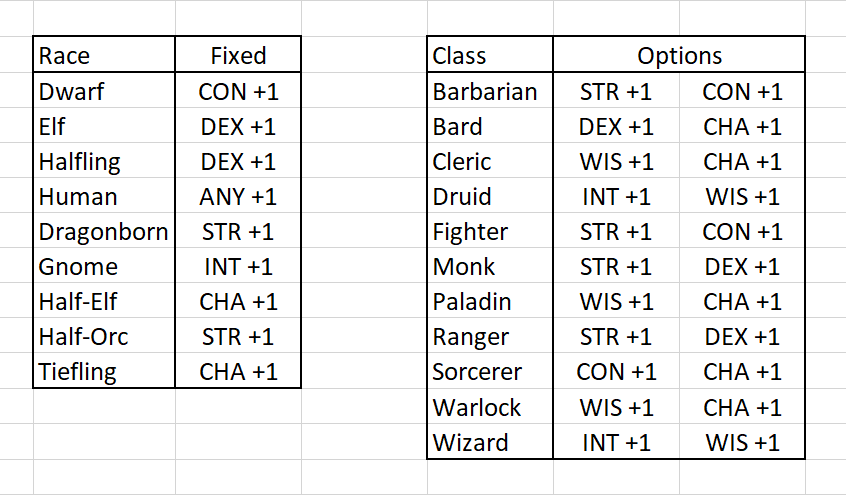Click the Fixed column header cell
The image size is (846, 495).
[x=238, y=56]
